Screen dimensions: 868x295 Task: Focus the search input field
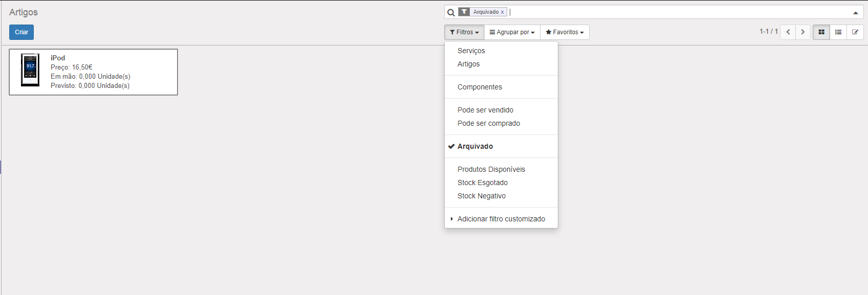pyautogui.click(x=678, y=12)
